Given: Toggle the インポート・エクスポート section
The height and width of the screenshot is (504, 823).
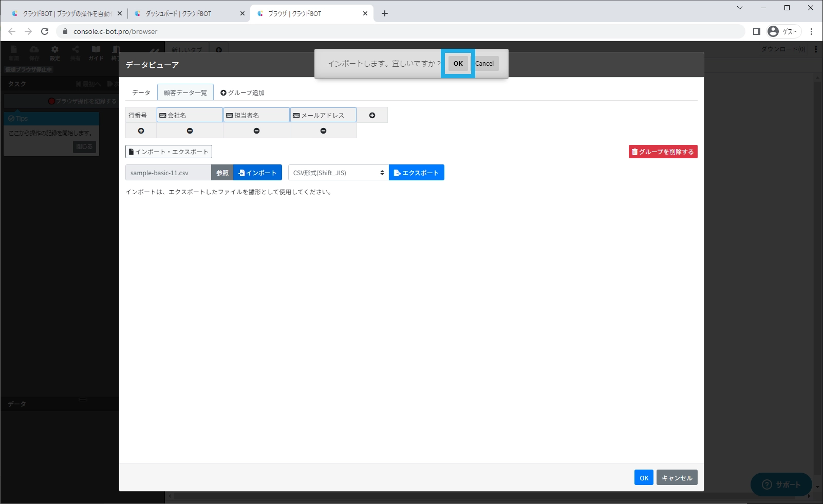Looking at the screenshot, I should pos(169,152).
